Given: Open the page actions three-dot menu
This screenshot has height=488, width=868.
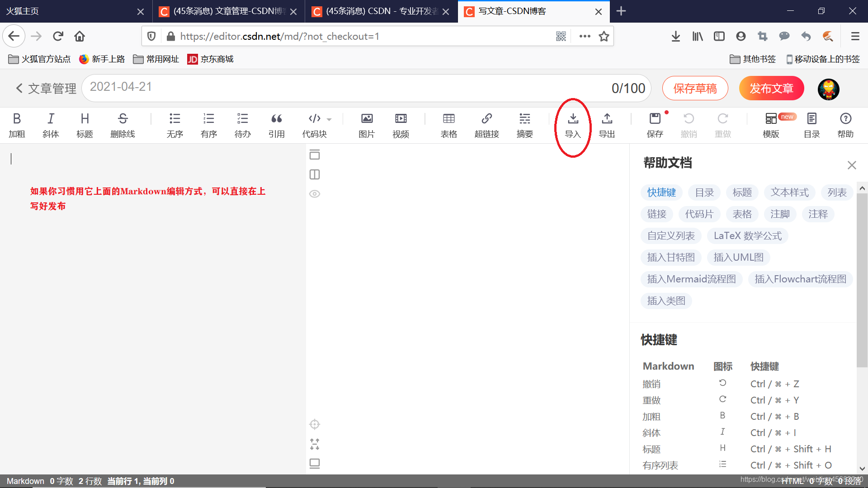Looking at the screenshot, I should [x=585, y=36].
